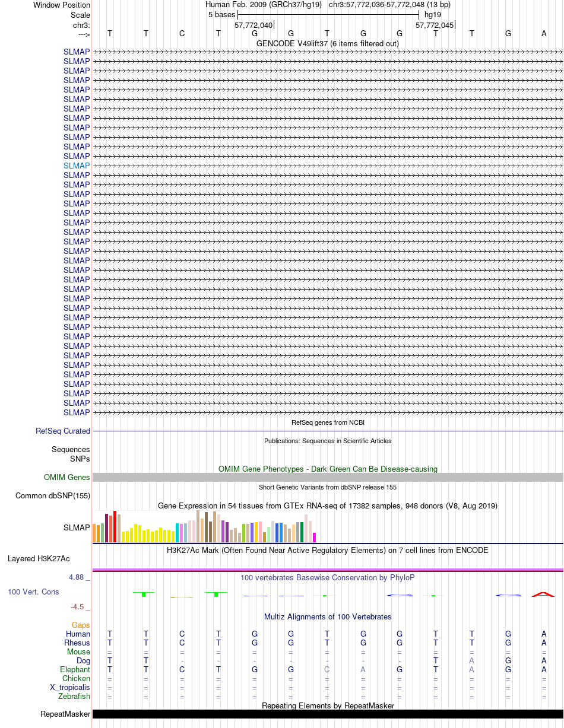The width and height of the screenshot is (564, 728).
Task: Select the Zebrafish alignment row label
Action: [x=74, y=697]
